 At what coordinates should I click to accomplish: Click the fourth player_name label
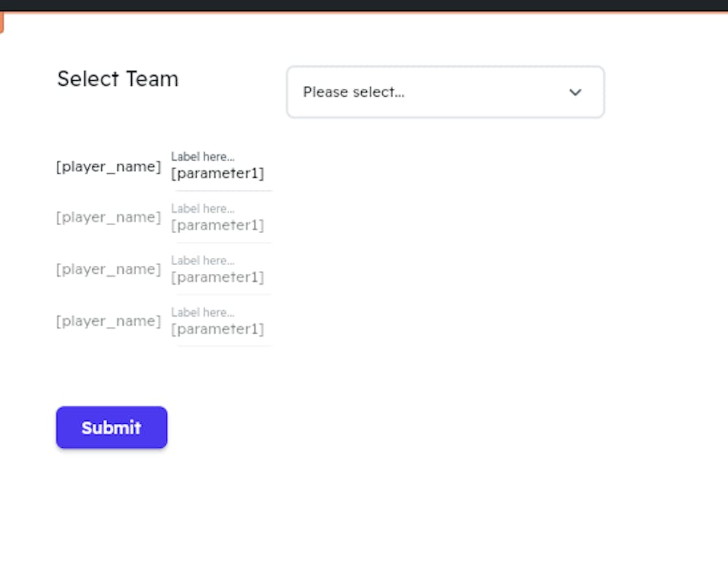[x=108, y=320]
